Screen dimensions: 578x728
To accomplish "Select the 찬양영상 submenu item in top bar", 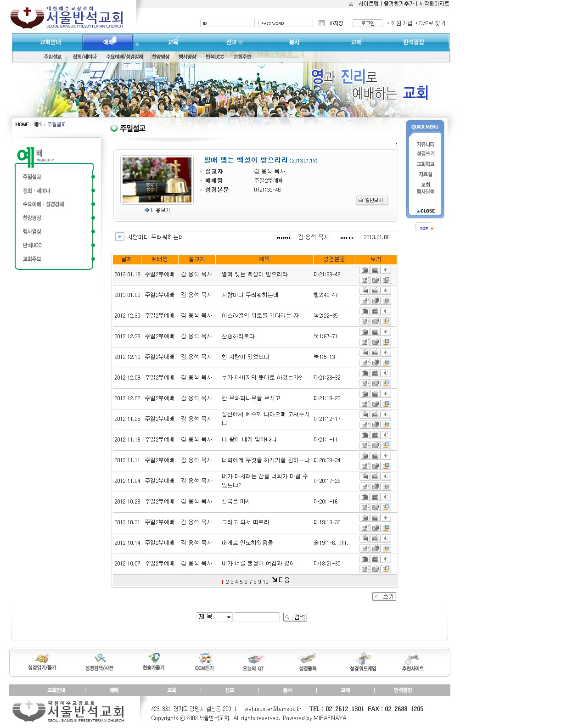I will pyautogui.click(x=161, y=57).
